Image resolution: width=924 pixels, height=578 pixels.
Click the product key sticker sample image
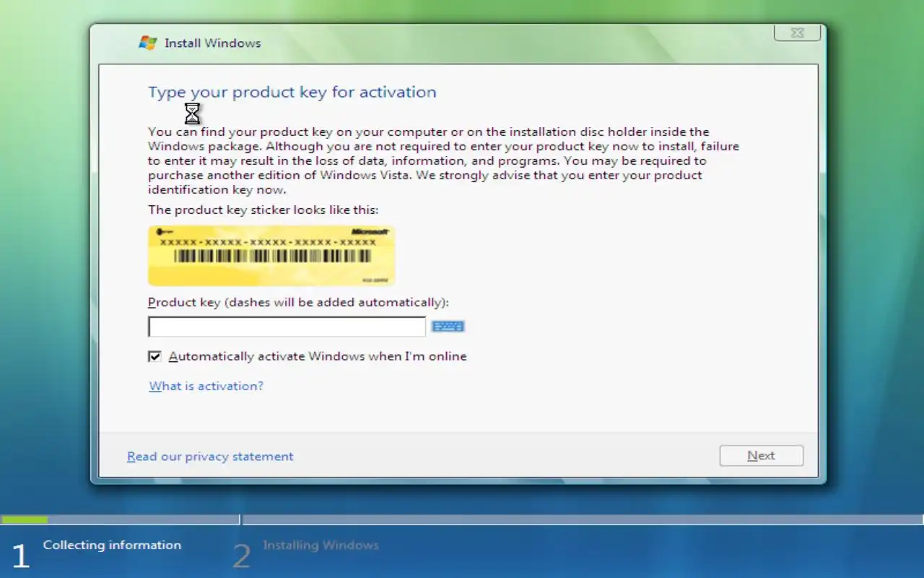271,256
